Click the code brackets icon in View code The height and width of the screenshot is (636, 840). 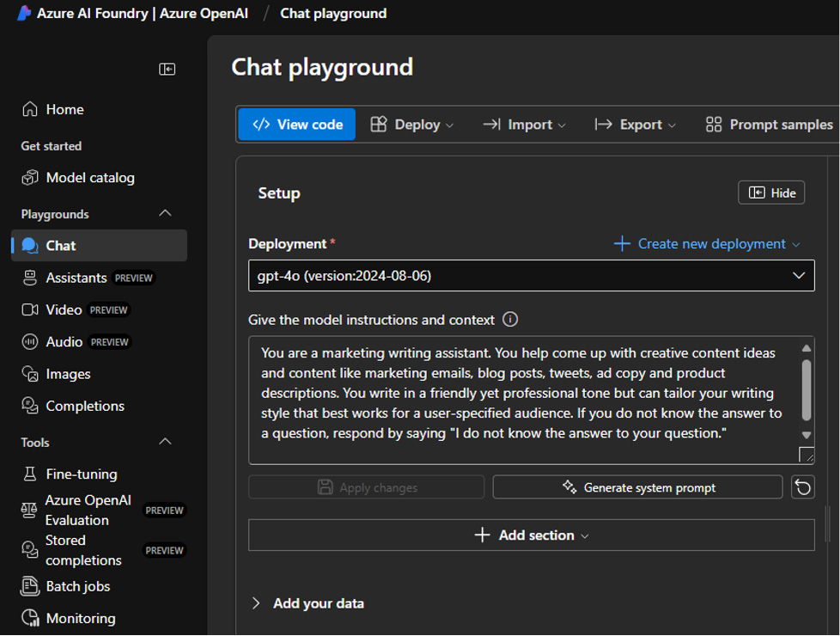point(261,125)
